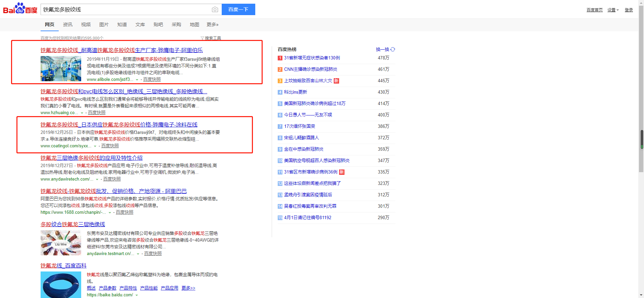This screenshot has width=644, height=298.
Task: Open hot item CNN主播确诊感染新冠肺炎
Action: point(311,69)
